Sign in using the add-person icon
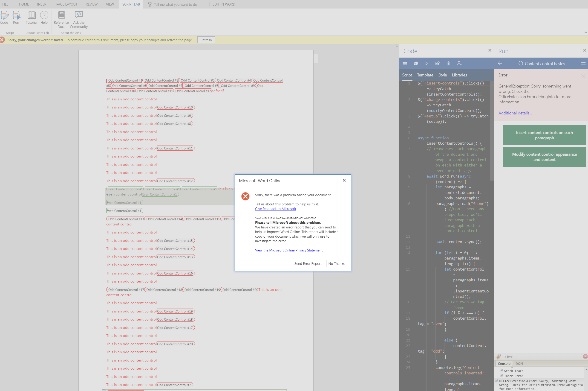This screenshot has height=391, width=588. [x=459, y=63]
